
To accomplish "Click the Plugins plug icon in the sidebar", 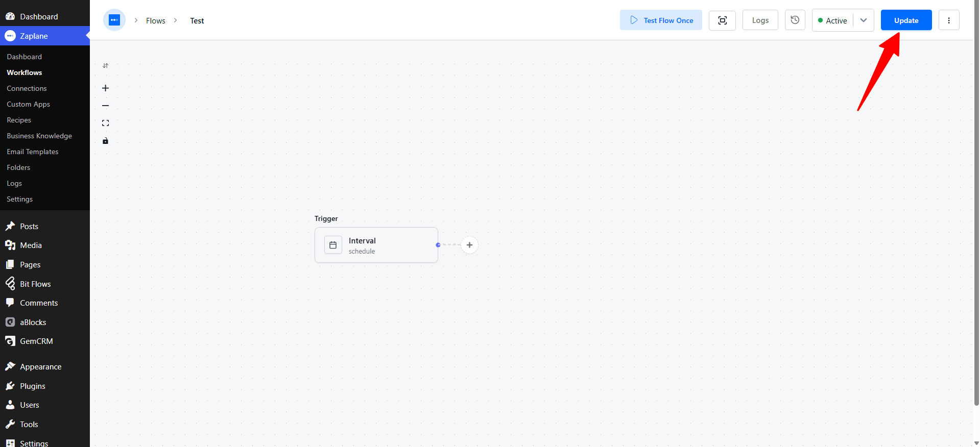I will tap(10, 386).
